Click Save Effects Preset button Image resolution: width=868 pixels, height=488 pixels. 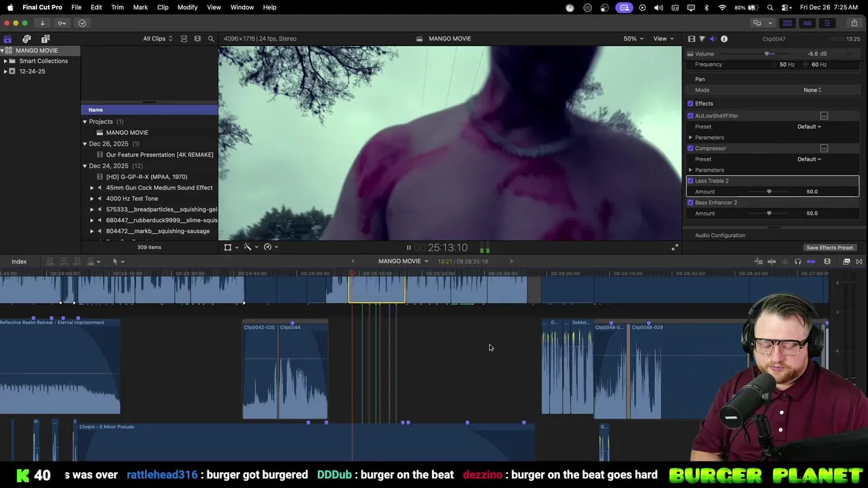[829, 247]
